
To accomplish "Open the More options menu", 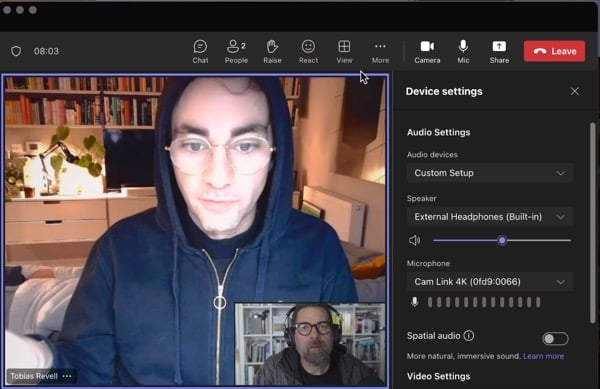I will click(380, 51).
